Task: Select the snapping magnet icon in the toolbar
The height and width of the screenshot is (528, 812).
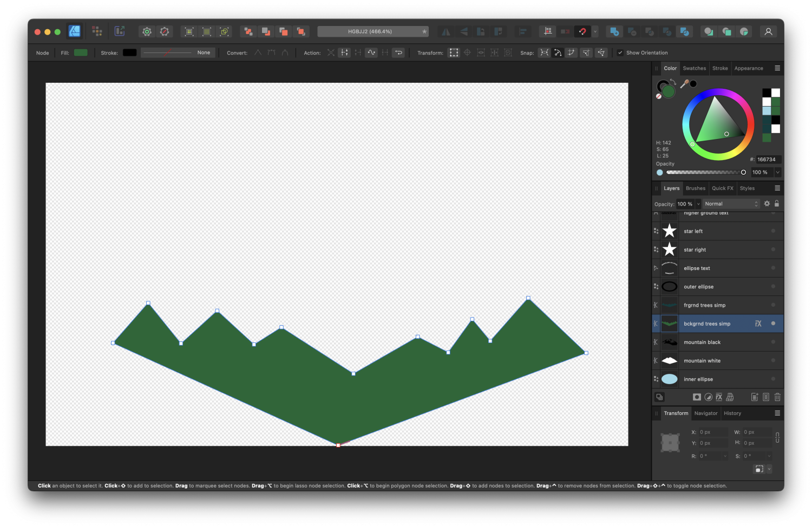Action: click(584, 31)
